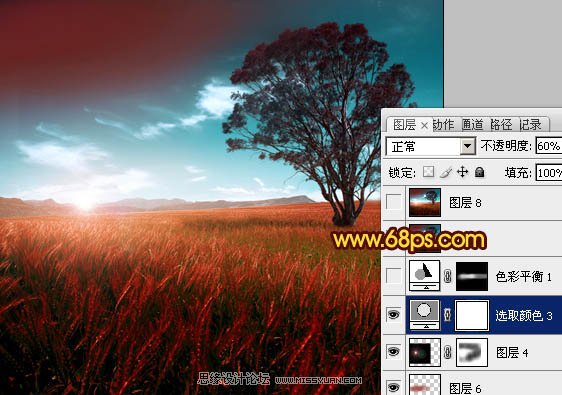This screenshot has height=395, width=562.
Task: Toggle lock transparent pixels icon
Action: [x=428, y=172]
